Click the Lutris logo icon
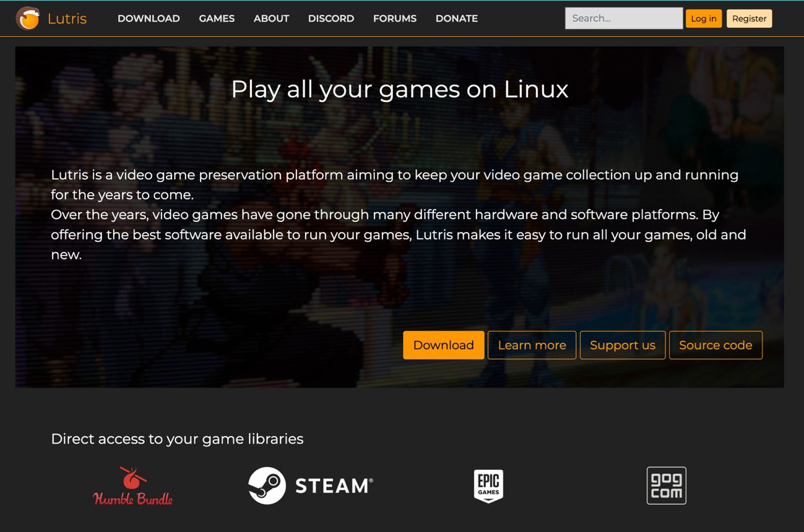Image resolution: width=804 pixels, height=532 pixels. tap(27, 19)
